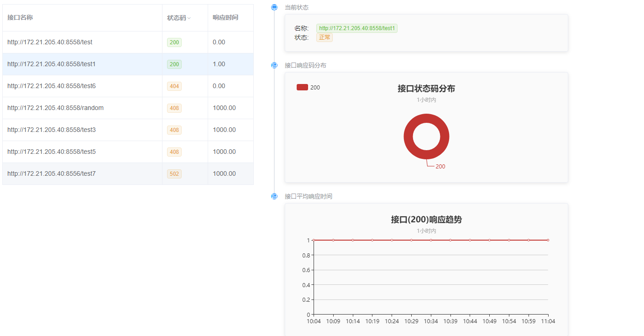The height and width of the screenshot is (336, 644).
Task: Select row http://172.21.205.40:8558/test5
Action: (128, 152)
